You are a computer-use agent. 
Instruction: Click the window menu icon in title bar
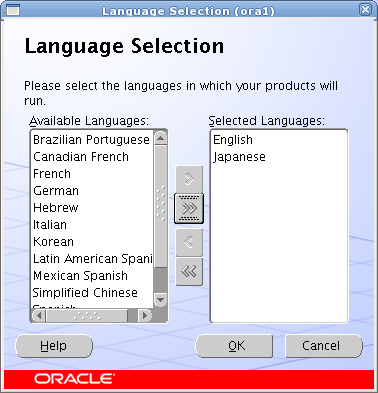pos(13,10)
